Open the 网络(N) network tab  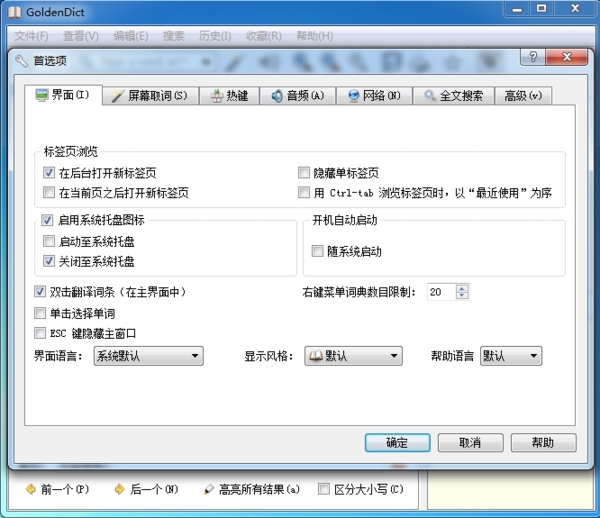coord(374,96)
